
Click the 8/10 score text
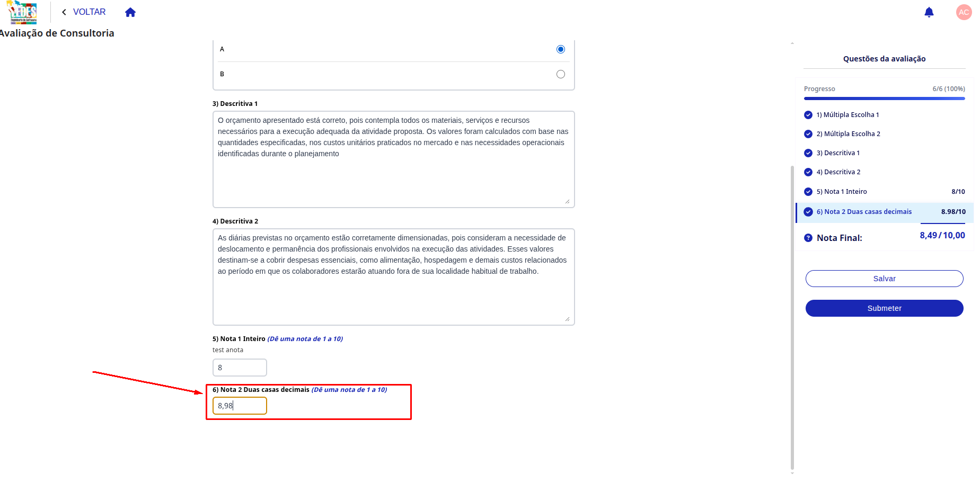[958, 192]
